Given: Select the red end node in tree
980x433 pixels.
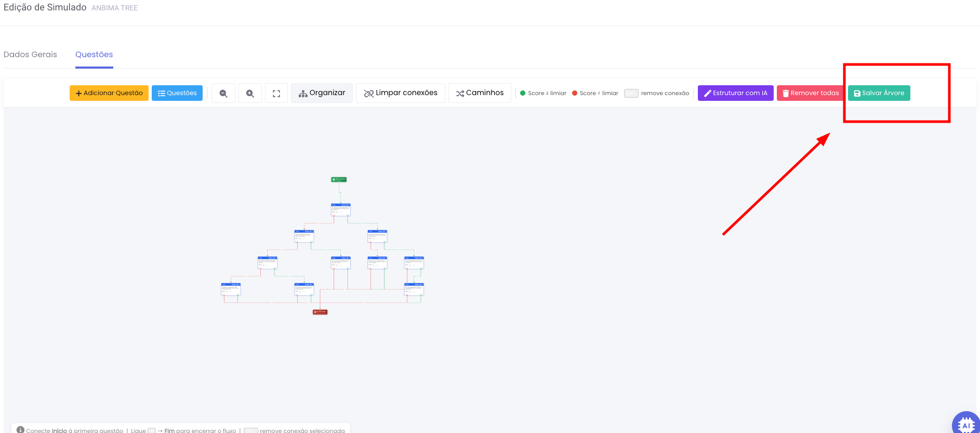Looking at the screenshot, I should click(320, 312).
